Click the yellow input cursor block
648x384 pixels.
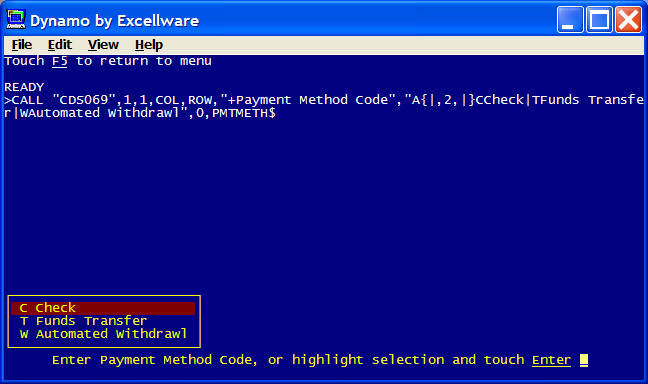tap(584, 360)
